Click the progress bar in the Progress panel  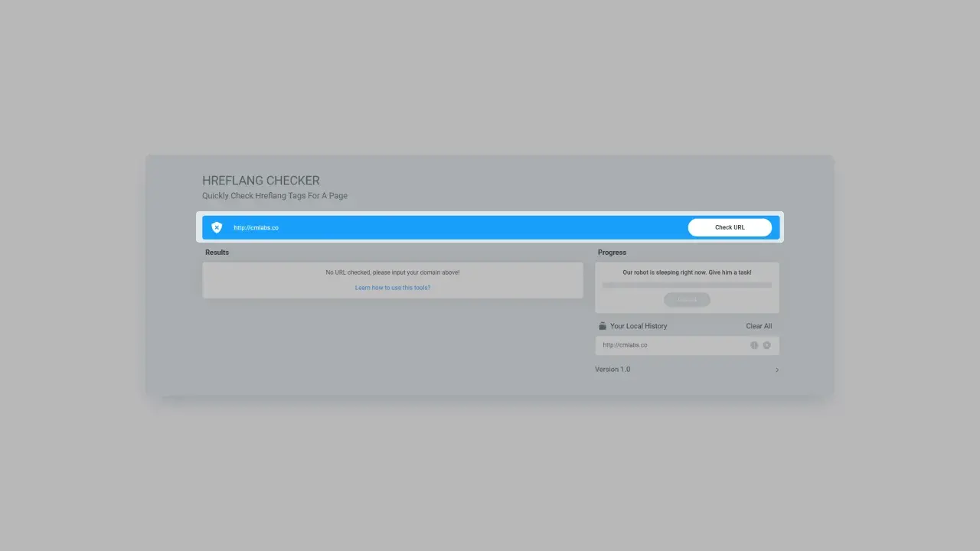click(687, 284)
